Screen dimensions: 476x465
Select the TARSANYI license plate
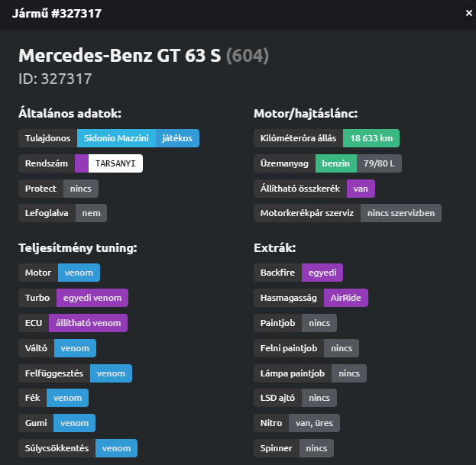115,163
